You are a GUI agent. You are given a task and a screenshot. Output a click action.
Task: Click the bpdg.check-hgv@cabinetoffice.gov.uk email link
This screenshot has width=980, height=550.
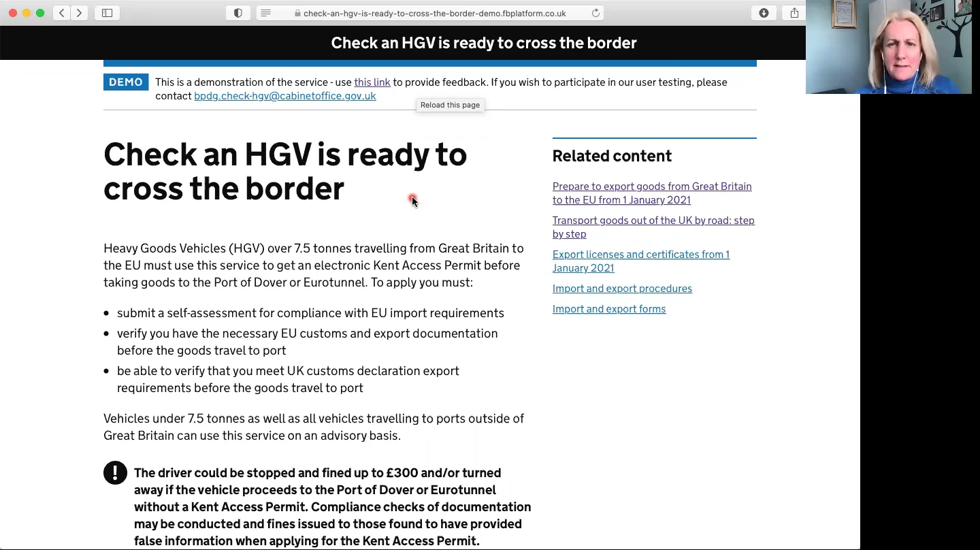(x=285, y=96)
